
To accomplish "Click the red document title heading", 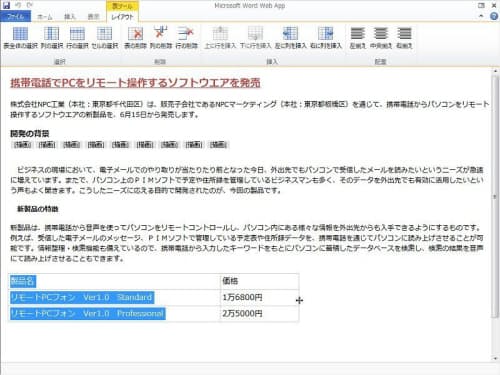I will (135, 83).
